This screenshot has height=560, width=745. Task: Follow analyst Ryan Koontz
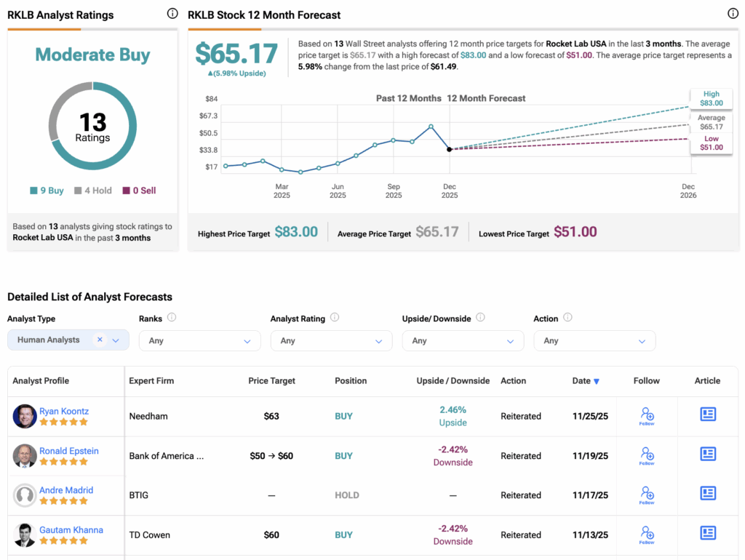(646, 416)
